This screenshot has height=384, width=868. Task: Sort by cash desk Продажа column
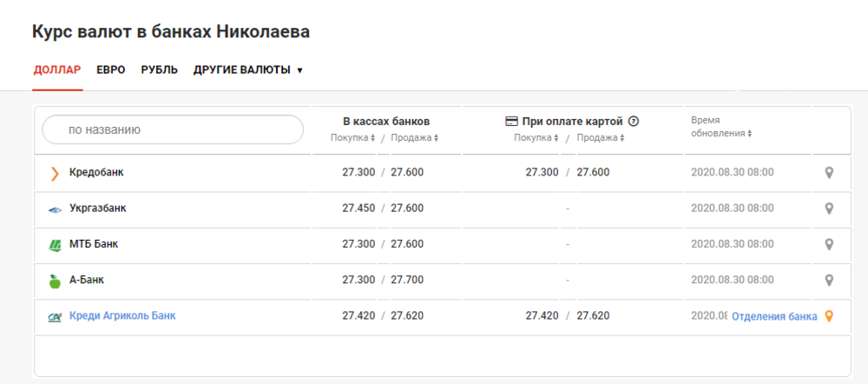(415, 138)
